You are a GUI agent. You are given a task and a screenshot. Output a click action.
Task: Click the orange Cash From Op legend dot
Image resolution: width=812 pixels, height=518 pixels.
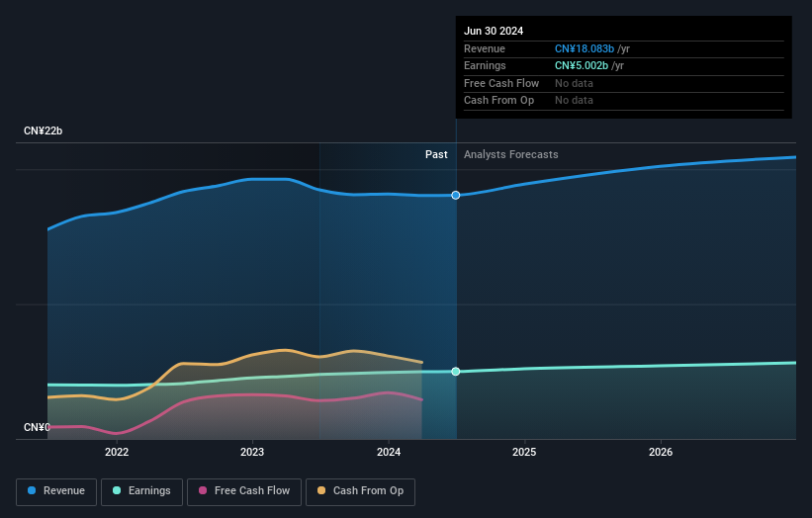[x=321, y=490]
